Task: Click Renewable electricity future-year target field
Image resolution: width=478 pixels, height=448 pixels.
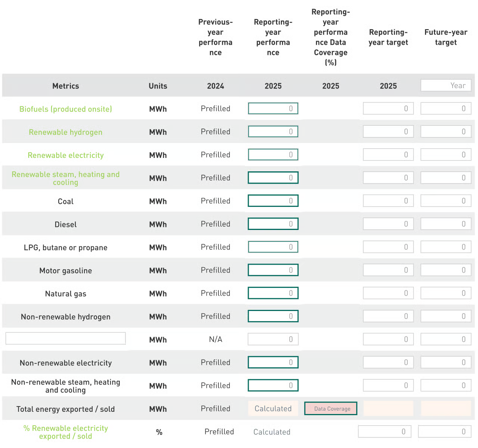Action: pos(446,155)
